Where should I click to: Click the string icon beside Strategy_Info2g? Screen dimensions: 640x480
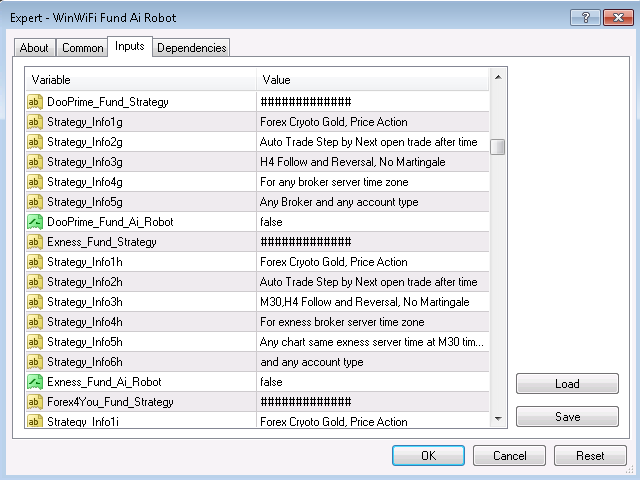pos(35,142)
